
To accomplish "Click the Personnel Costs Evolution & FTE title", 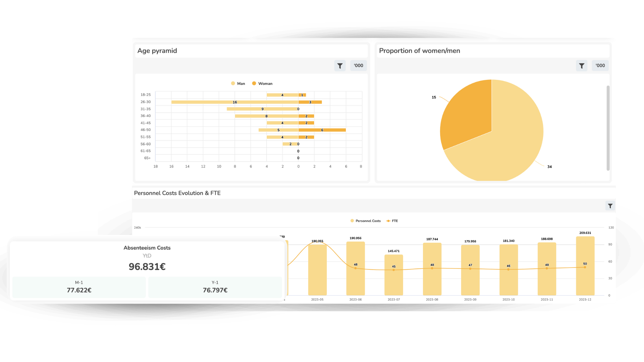I will pyautogui.click(x=177, y=193).
